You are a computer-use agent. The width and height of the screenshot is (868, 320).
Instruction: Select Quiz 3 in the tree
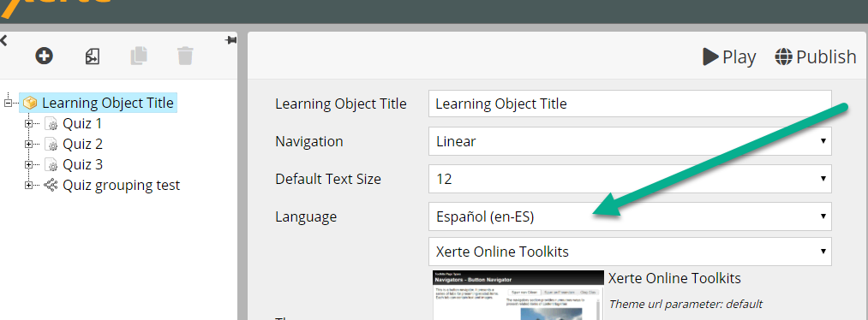point(82,164)
